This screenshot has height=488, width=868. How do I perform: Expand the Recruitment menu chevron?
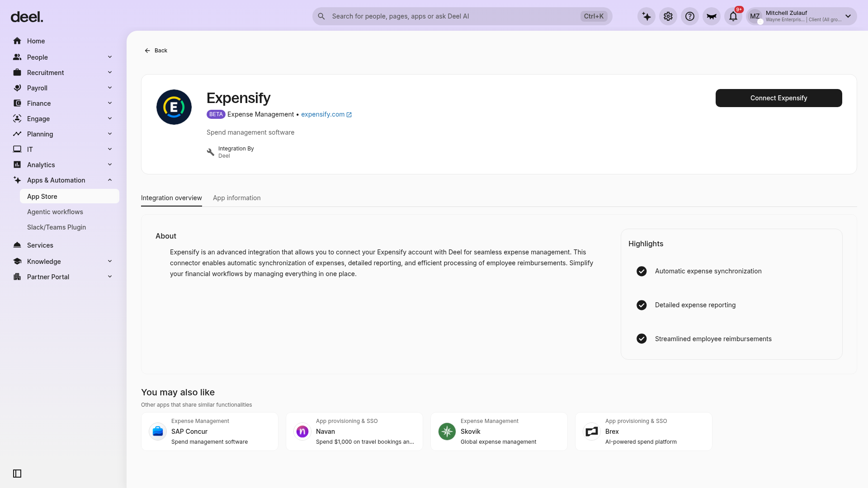(x=110, y=72)
